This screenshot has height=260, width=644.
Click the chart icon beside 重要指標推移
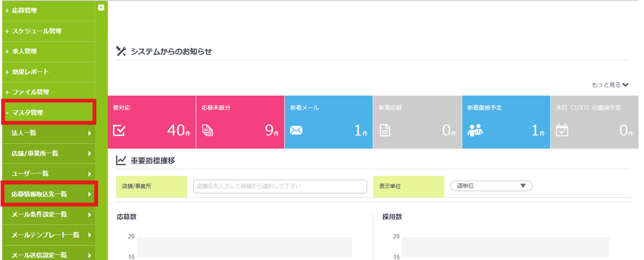121,160
